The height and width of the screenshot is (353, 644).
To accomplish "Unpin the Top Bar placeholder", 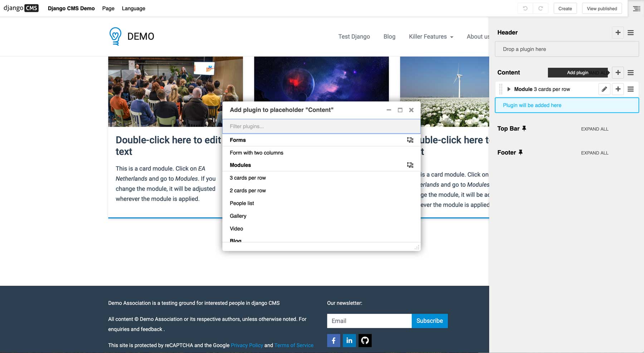I will [525, 128].
